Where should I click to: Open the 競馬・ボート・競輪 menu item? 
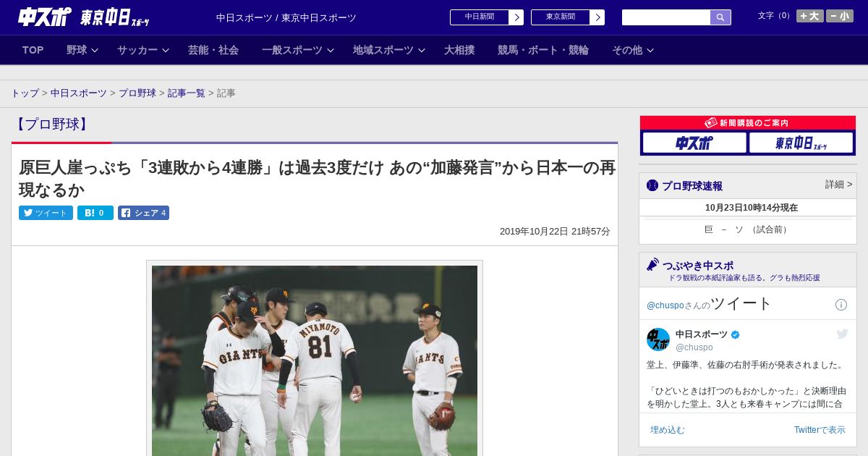pyautogui.click(x=543, y=50)
